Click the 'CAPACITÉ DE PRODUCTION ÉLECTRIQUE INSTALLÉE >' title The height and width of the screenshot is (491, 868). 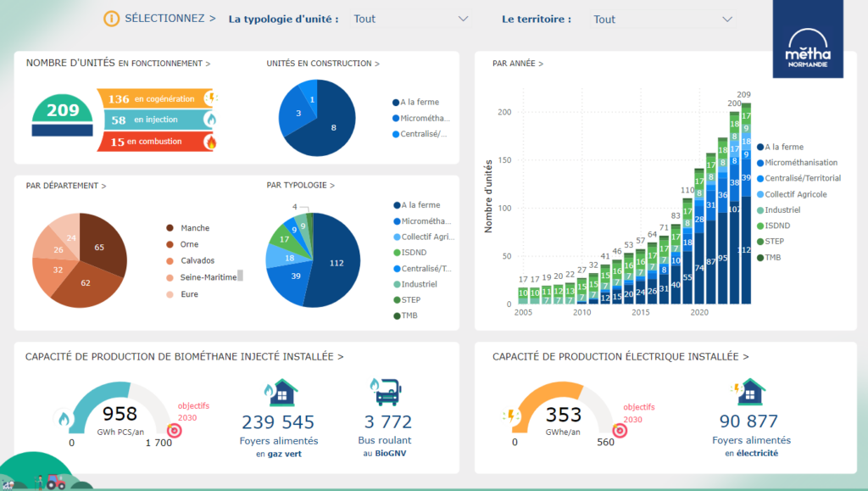[620, 356]
